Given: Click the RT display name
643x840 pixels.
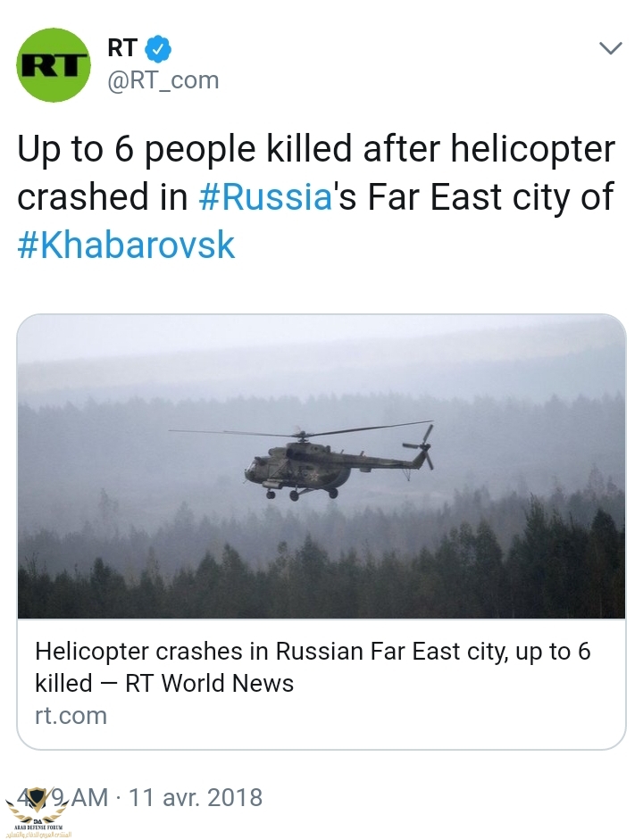Looking at the screenshot, I should point(122,48).
